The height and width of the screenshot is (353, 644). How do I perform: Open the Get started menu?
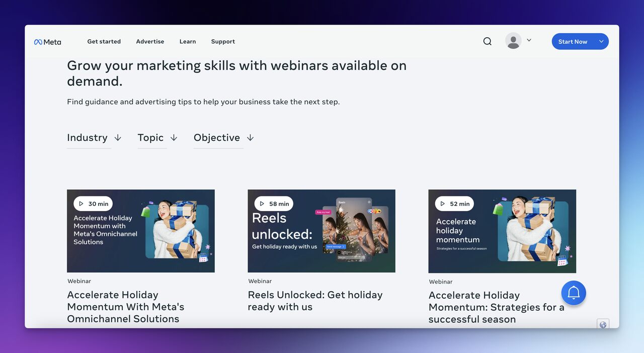pyautogui.click(x=104, y=42)
